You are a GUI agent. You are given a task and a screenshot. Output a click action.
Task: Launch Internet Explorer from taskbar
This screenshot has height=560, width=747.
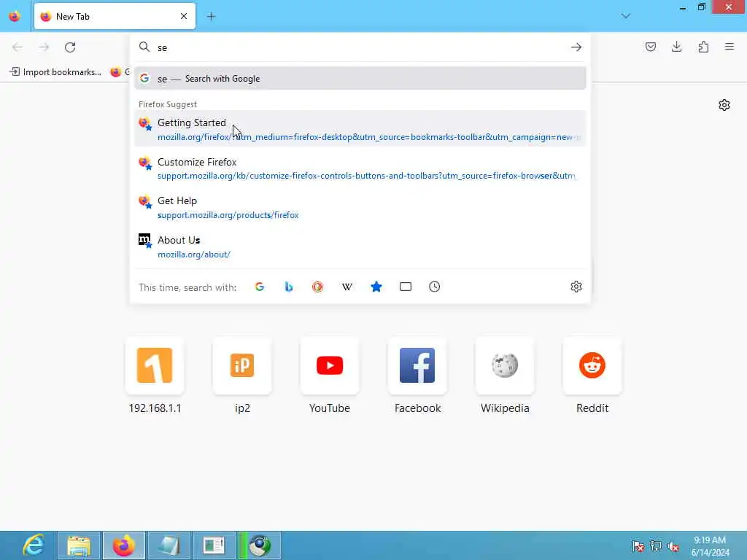tap(34, 545)
